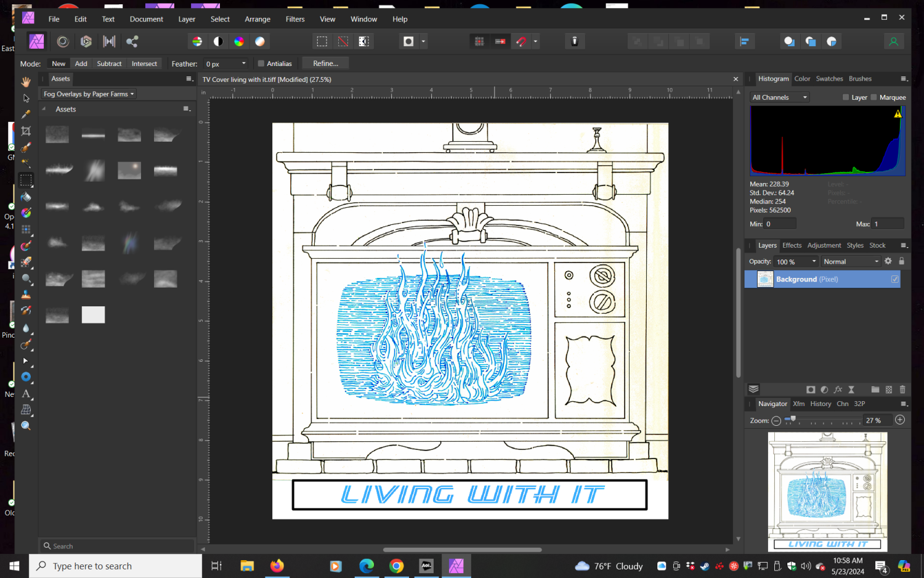
Task: Activate the Text tool
Action: point(26,394)
